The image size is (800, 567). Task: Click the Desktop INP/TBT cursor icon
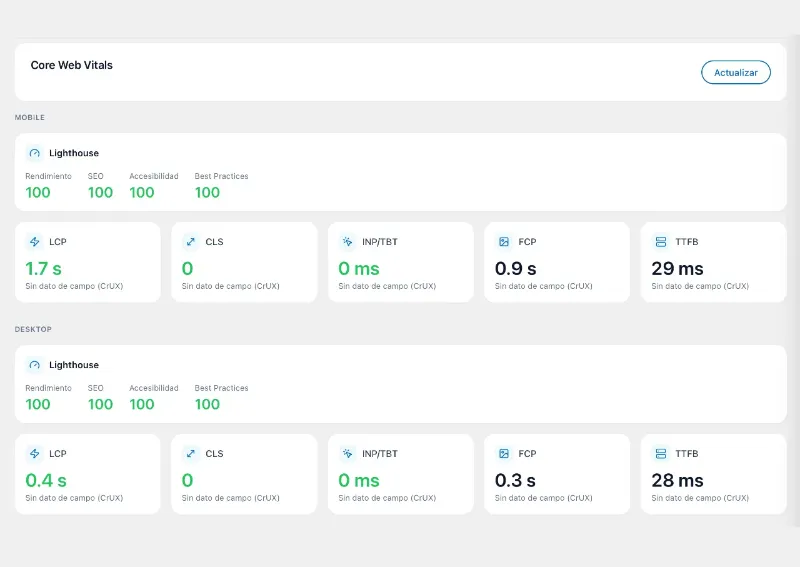[x=347, y=454]
